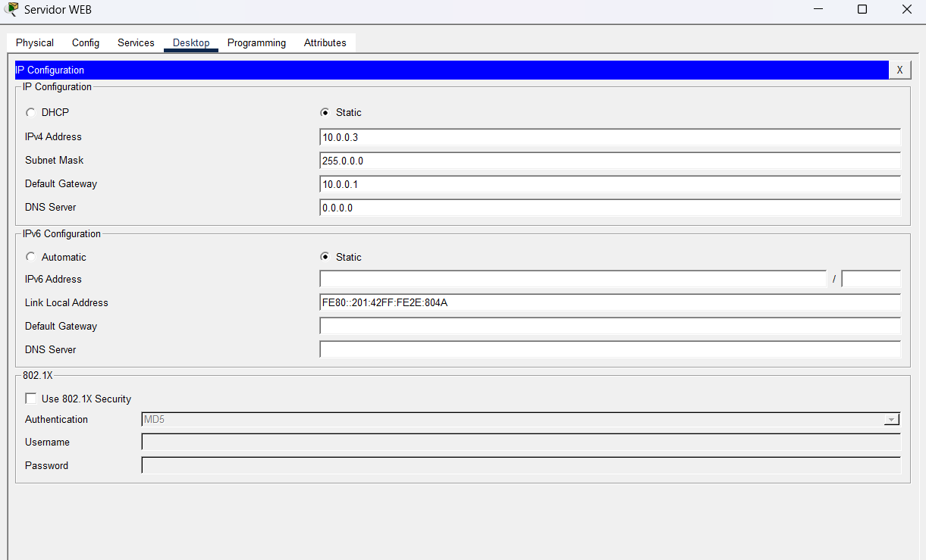This screenshot has height=560, width=926.
Task: Click the Subnet Mask field 255.0.0.0
Action: [611, 161]
